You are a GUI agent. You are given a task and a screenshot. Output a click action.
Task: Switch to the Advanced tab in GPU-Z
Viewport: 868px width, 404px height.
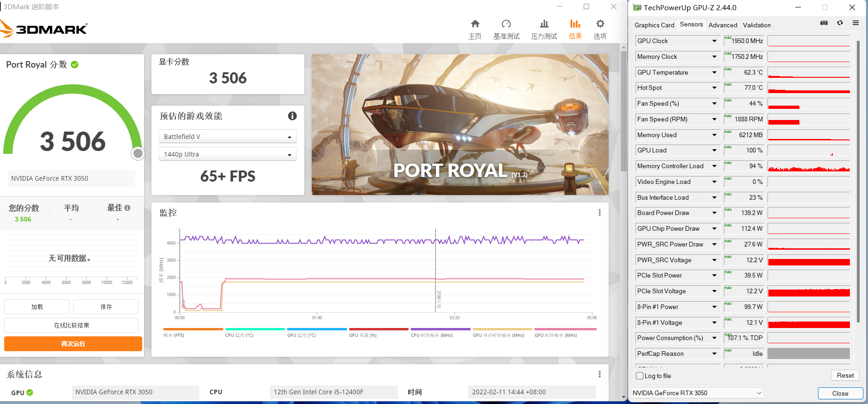[723, 25]
